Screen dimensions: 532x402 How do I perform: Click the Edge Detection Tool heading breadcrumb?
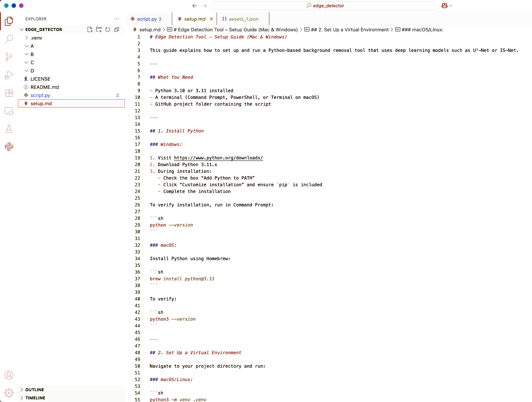point(232,29)
